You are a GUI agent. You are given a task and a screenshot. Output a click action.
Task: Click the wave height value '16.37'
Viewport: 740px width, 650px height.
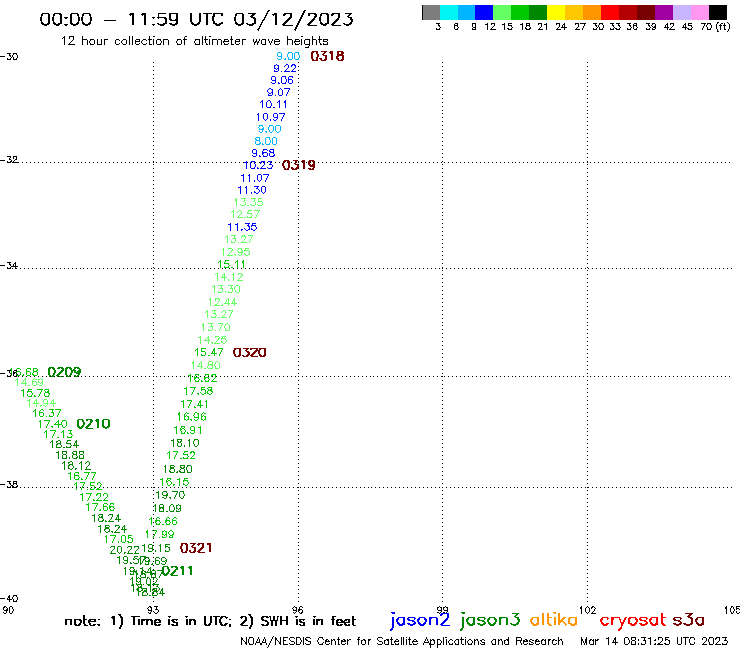point(47,413)
